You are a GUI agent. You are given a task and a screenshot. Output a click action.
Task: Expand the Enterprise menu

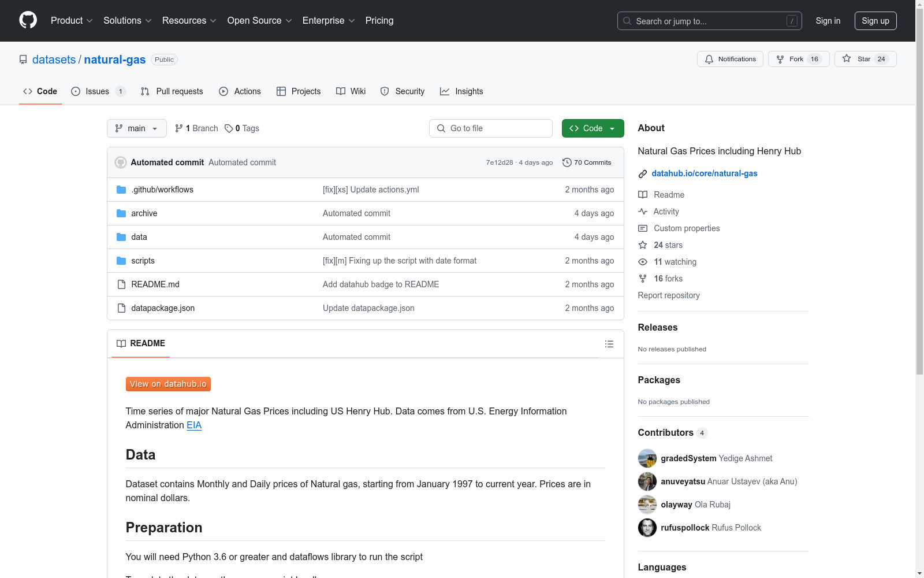point(329,20)
